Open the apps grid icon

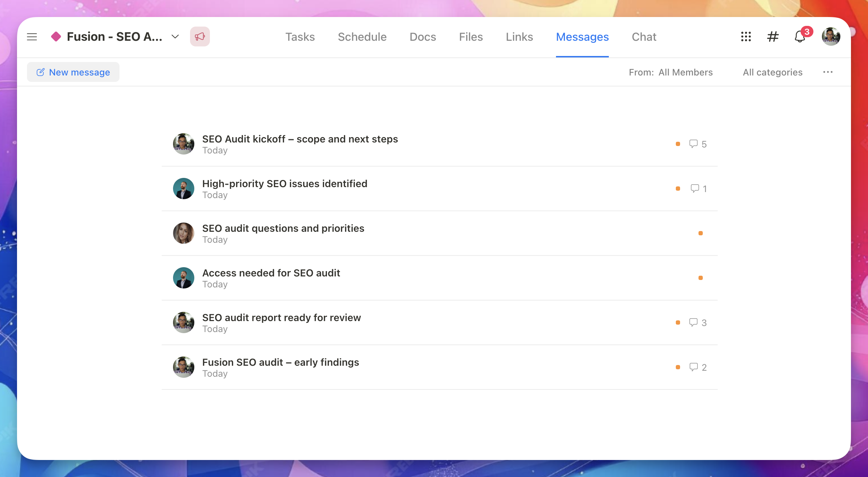point(746,37)
